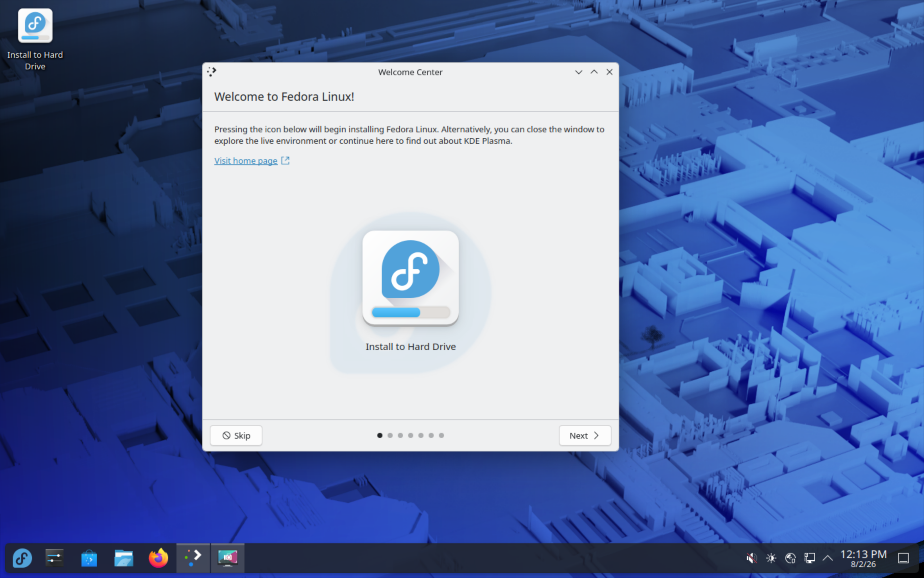
Task: Select the Welcome Center task in the taskbar
Action: 193,558
